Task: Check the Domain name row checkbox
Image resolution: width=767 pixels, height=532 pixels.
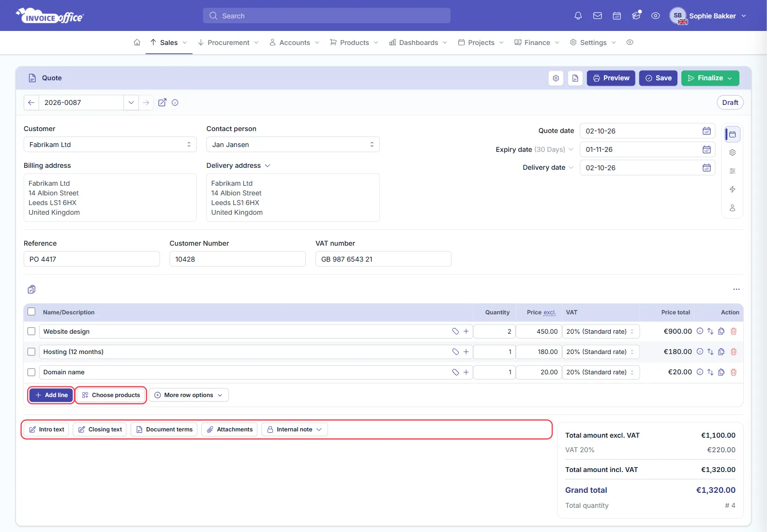Action: (x=31, y=372)
